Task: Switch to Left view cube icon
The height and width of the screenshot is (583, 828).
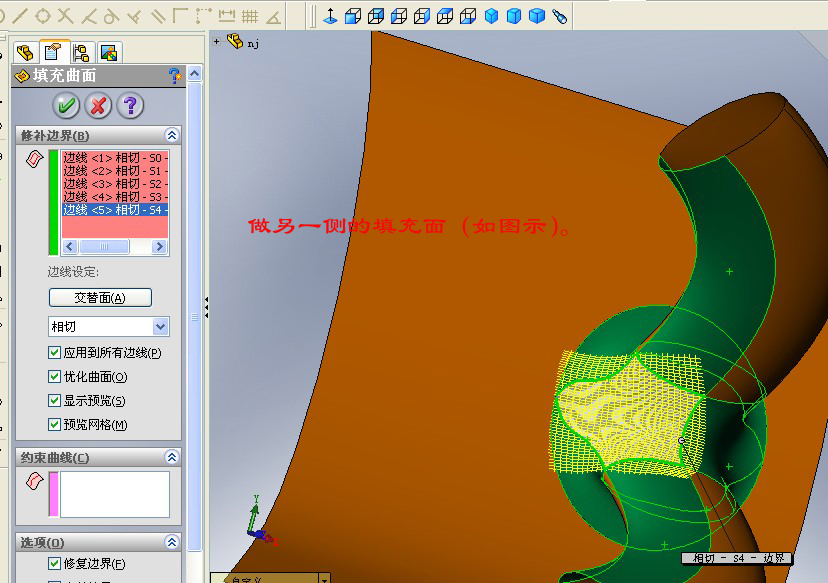Action: [399, 16]
